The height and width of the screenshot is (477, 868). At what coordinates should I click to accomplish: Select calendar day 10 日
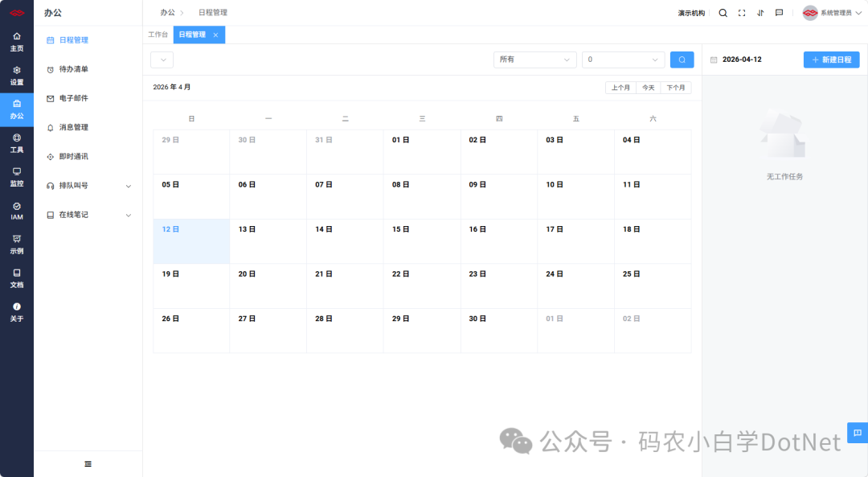(575, 197)
